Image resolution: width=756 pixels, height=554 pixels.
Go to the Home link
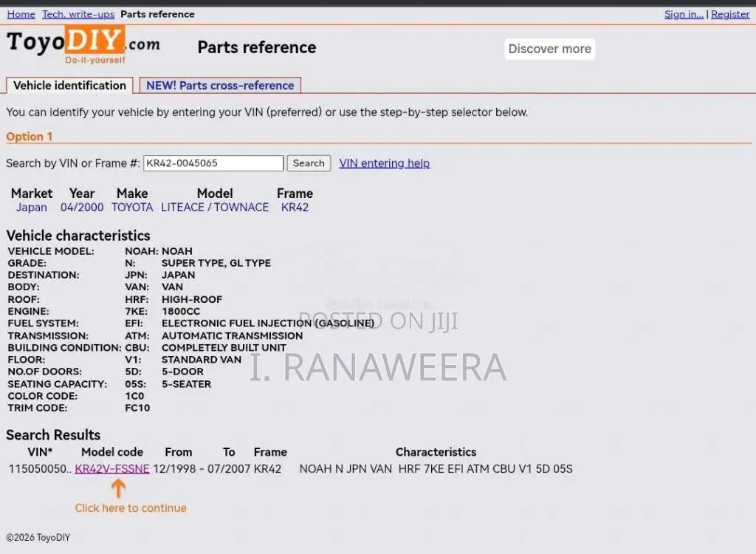coord(21,14)
